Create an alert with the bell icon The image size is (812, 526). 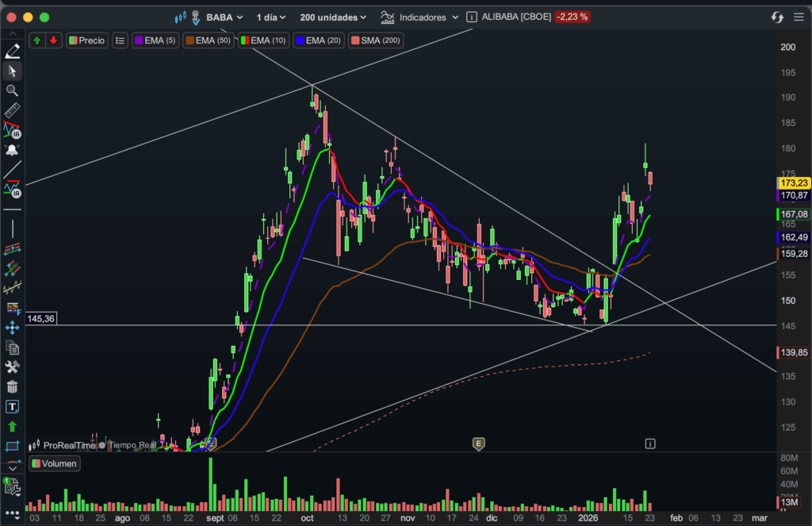click(13, 149)
